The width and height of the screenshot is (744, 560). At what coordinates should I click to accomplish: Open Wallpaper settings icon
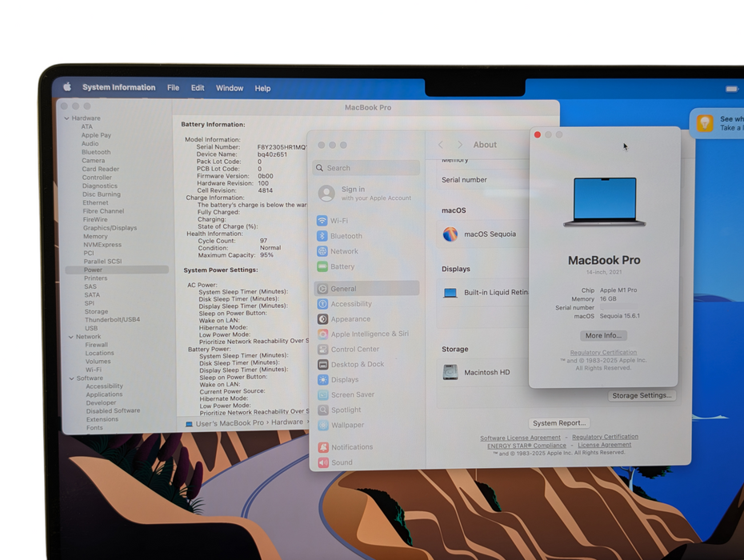tap(323, 425)
